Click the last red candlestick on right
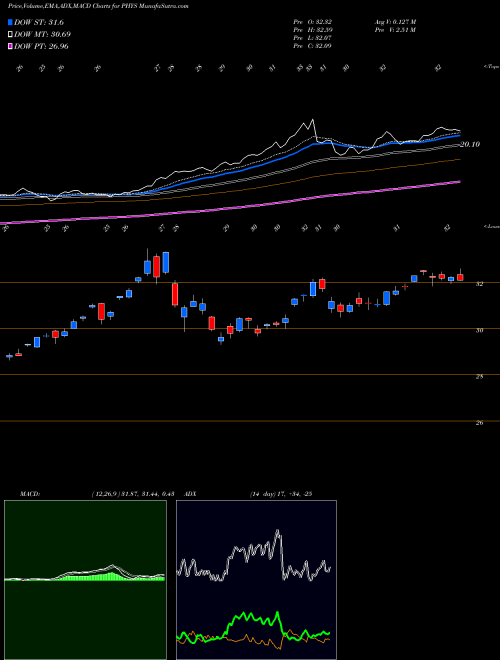 coord(460,277)
